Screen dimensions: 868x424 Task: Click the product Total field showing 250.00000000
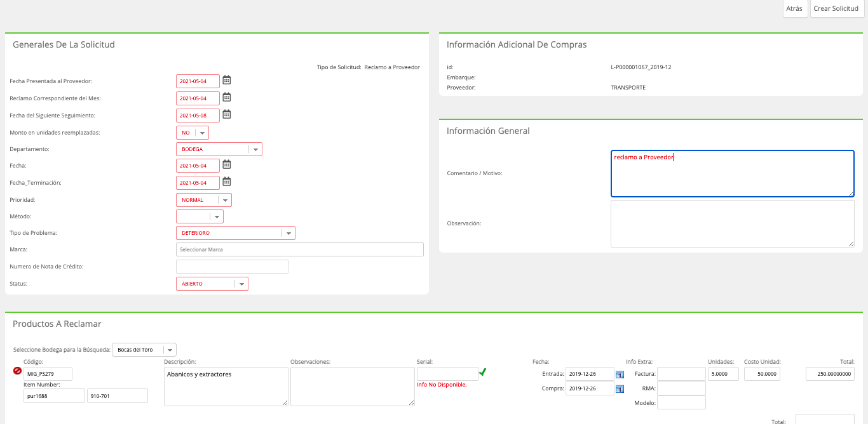click(830, 374)
